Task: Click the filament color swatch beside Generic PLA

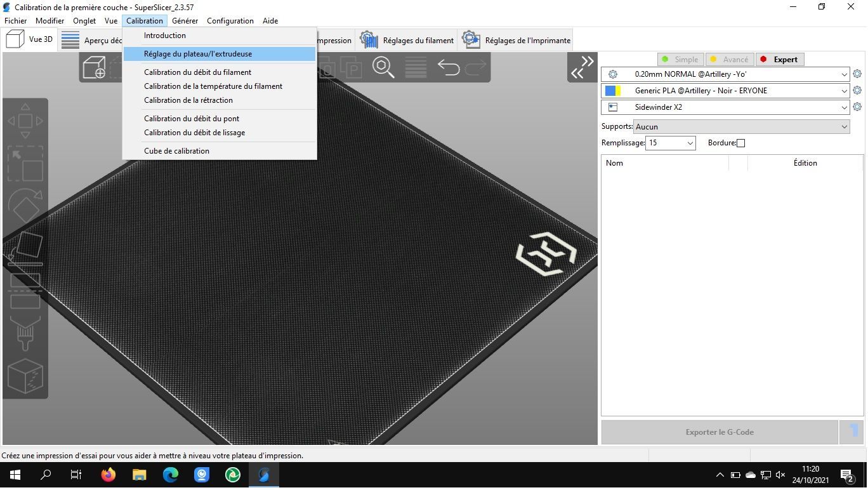Action: coord(613,91)
